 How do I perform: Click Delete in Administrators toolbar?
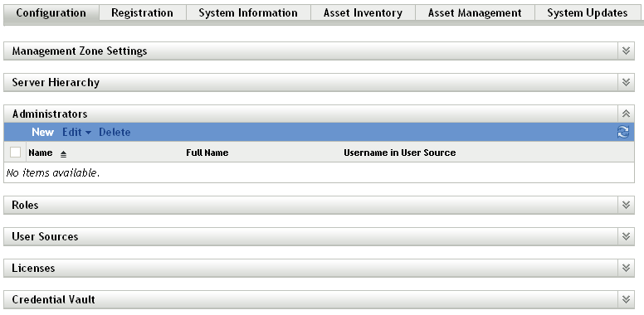click(115, 132)
